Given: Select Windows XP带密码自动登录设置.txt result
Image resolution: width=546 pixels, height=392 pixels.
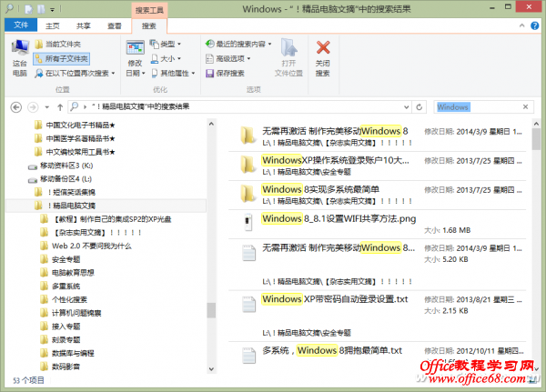Looking at the screenshot, I should pos(377,317).
